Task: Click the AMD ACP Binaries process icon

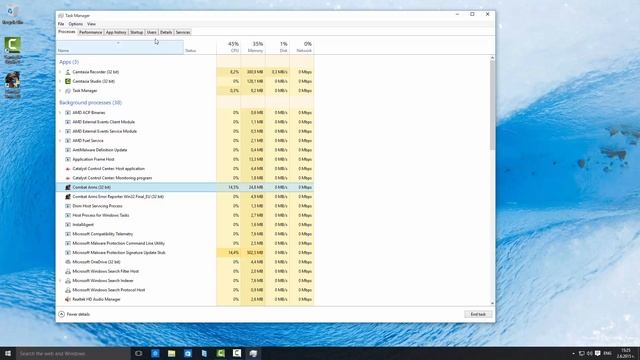Action: point(68,113)
